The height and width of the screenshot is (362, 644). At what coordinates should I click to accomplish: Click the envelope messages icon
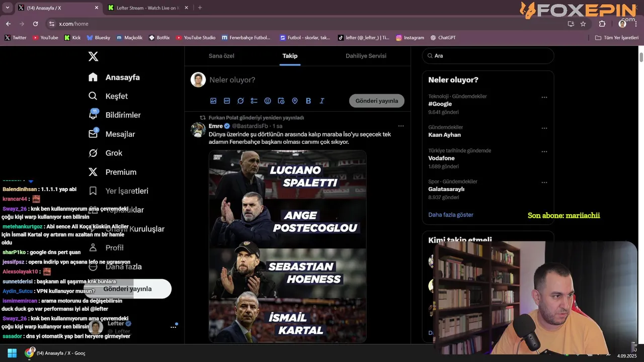(x=93, y=134)
